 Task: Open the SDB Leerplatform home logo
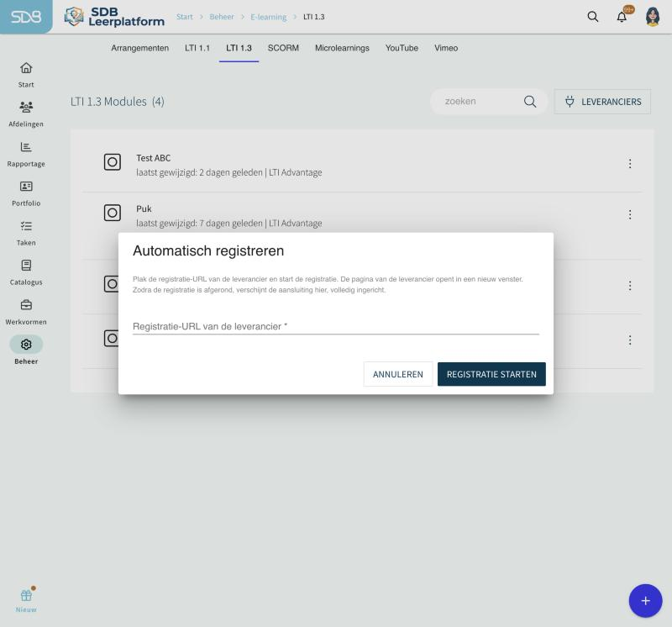pos(114,17)
